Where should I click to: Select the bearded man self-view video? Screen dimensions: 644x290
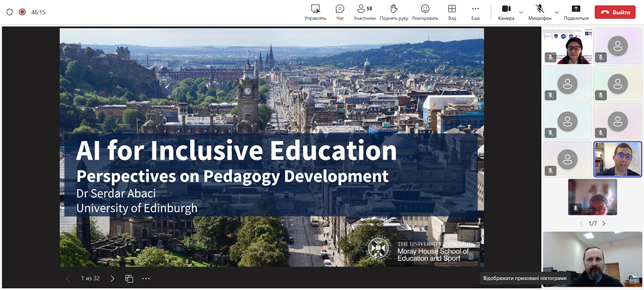pos(592,259)
